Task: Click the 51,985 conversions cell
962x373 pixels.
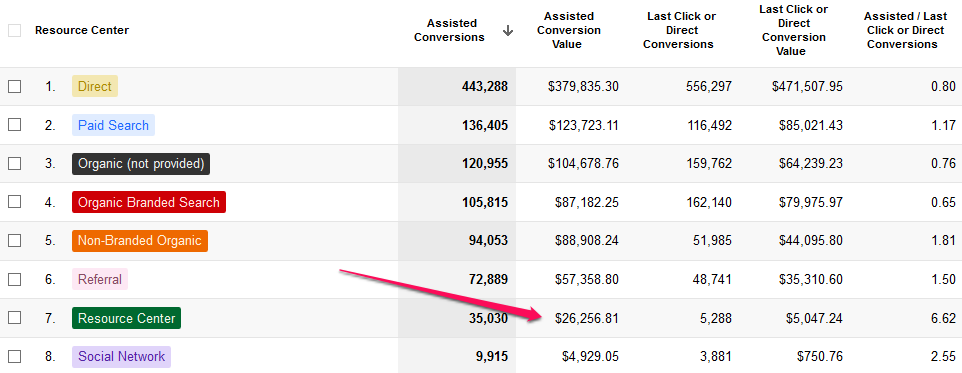Action: pyautogui.click(x=712, y=240)
